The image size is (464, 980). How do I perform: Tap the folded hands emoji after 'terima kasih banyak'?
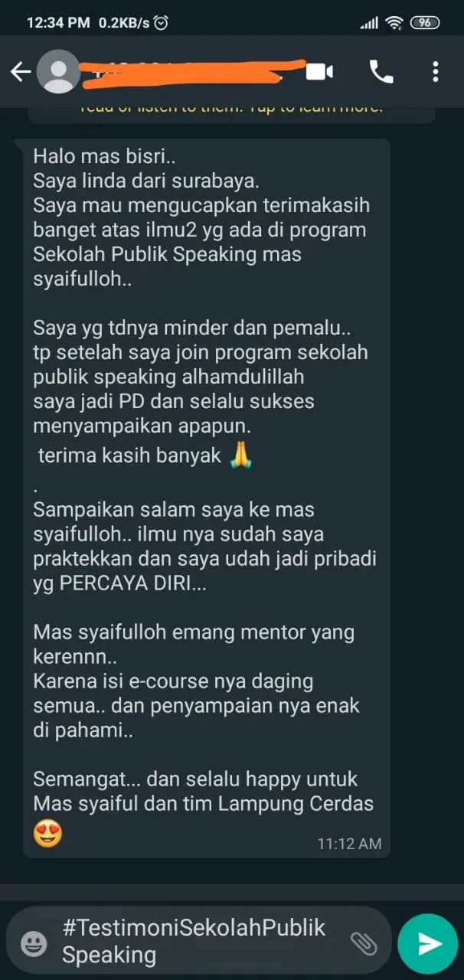[x=242, y=456]
